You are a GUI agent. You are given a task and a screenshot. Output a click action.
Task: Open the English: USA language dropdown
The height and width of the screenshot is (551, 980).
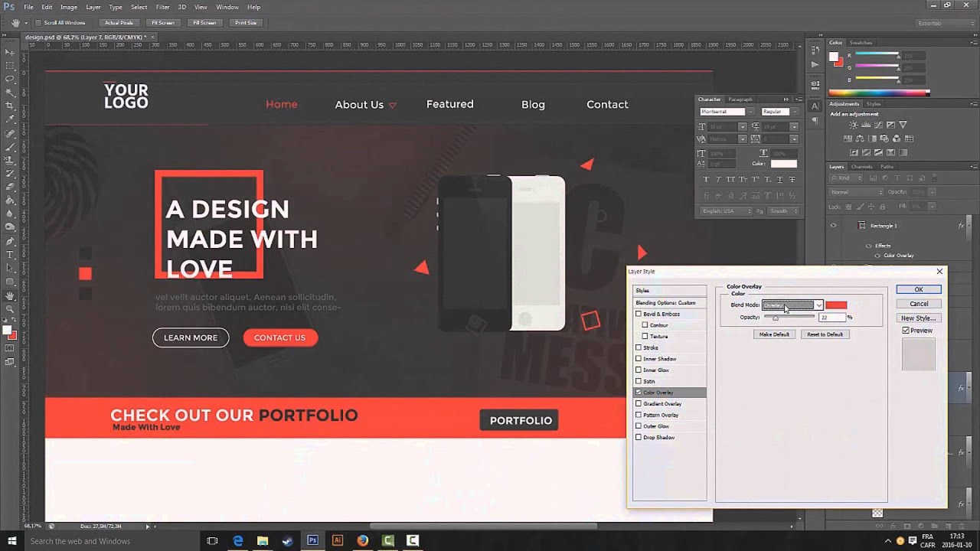coord(726,211)
